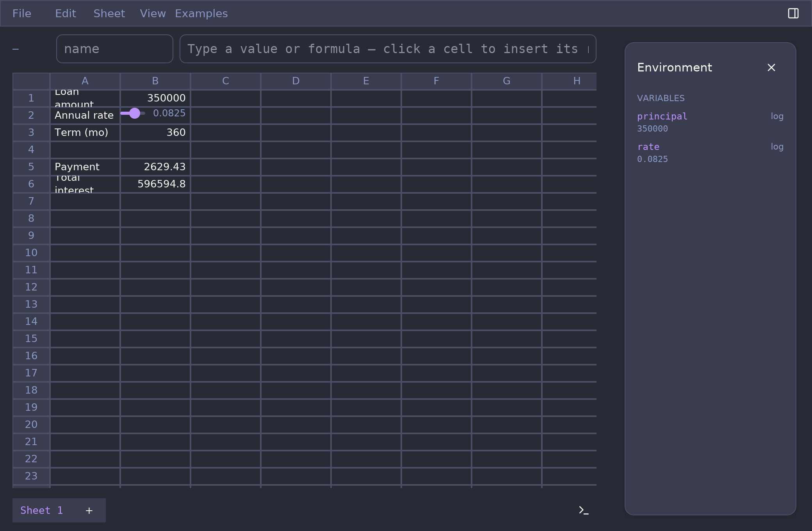Click the 'Payment' label cell

[85, 167]
